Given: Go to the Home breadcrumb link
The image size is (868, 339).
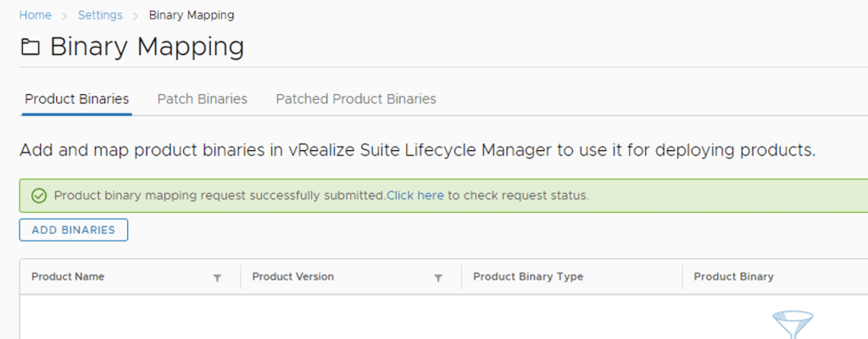Looking at the screenshot, I should point(35,15).
